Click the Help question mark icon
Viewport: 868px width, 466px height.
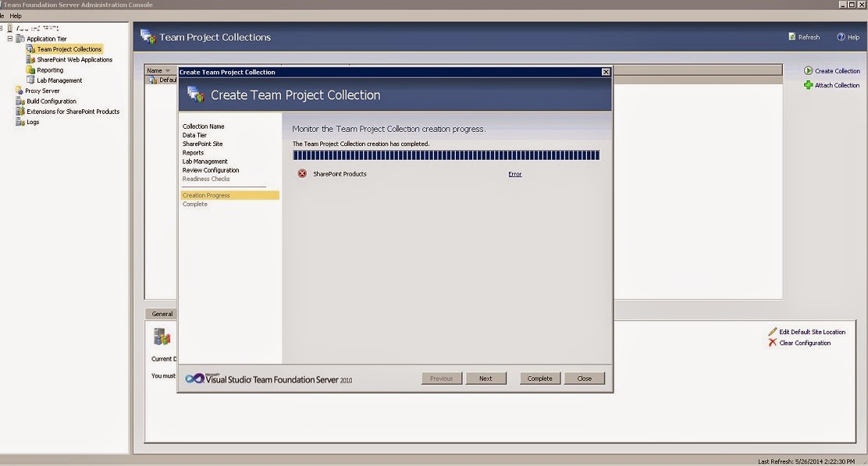841,37
